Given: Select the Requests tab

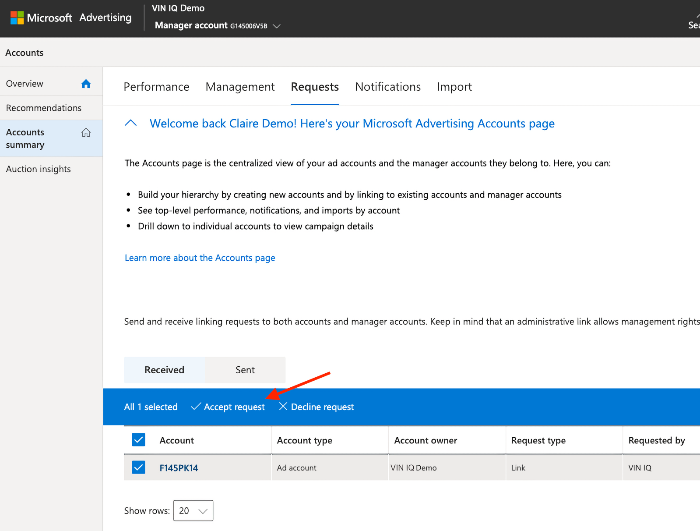Looking at the screenshot, I should point(315,87).
